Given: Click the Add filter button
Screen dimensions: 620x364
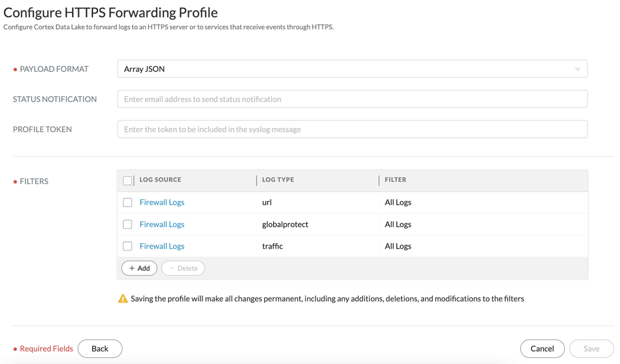Looking at the screenshot, I should (x=139, y=269).
